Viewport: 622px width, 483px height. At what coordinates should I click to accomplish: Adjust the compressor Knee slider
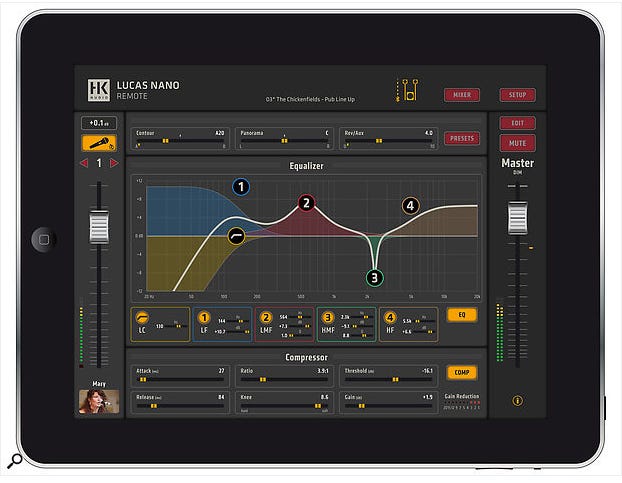coord(284,406)
